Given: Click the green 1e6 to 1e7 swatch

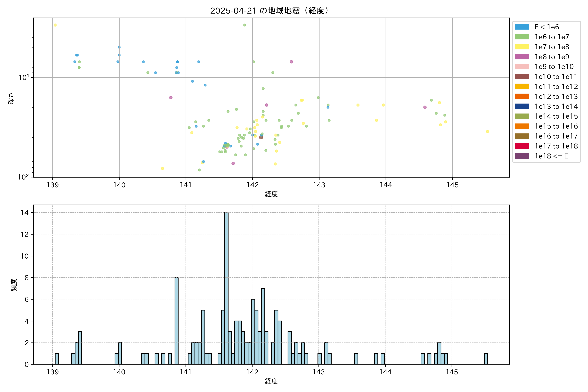Looking at the screenshot, I should (x=522, y=37).
